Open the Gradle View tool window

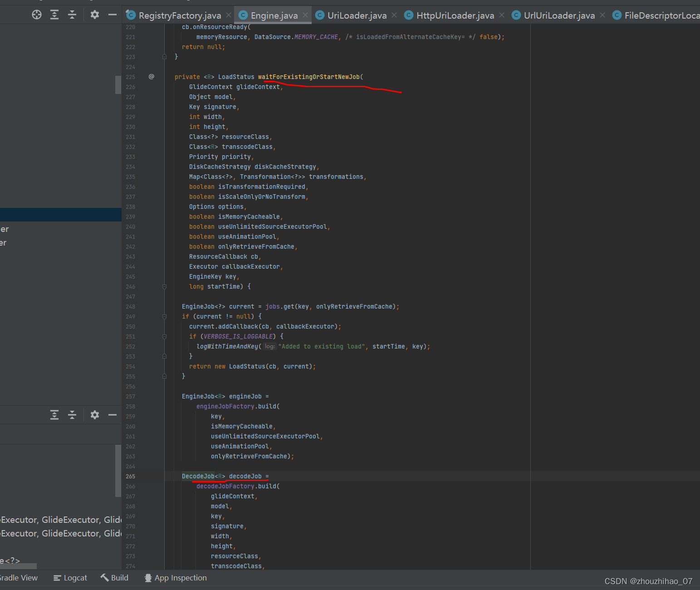click(19, 578)
